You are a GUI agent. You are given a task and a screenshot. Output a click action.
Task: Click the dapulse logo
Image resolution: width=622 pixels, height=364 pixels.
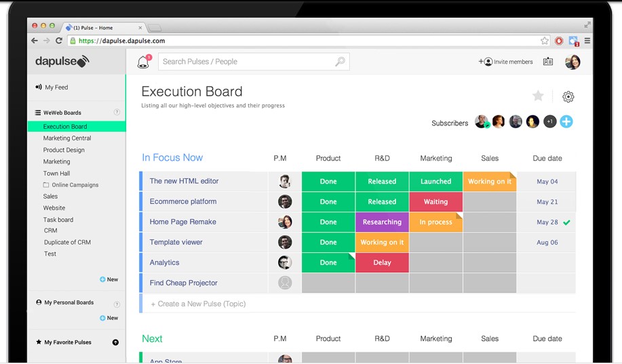(x=62, y=61)
